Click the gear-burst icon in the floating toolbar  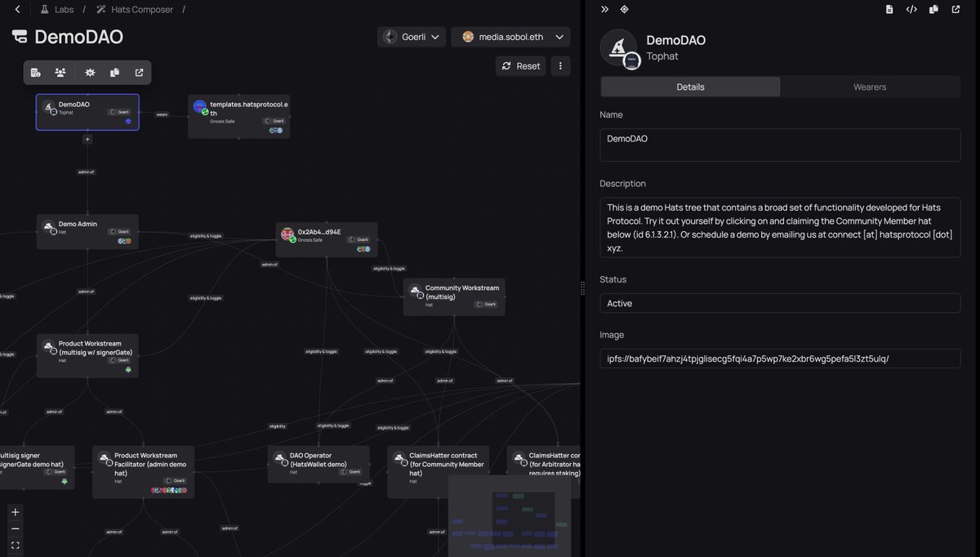pyautogui.click(x=90, y=73)
